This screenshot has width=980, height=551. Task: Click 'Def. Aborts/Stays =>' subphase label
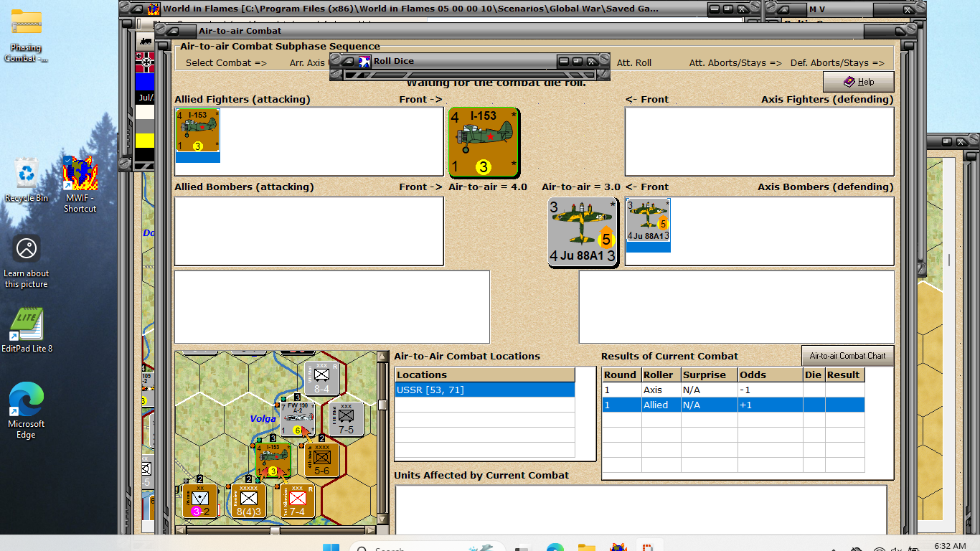[x=837, y=62]
